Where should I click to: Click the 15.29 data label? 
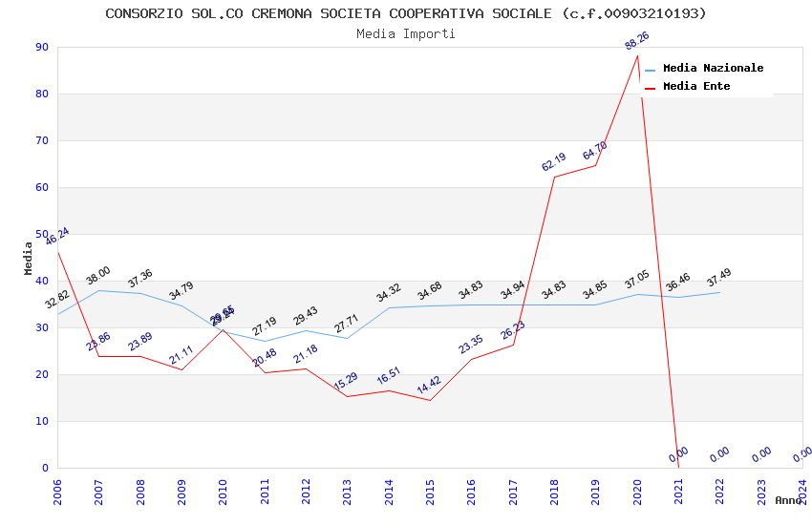346,381
